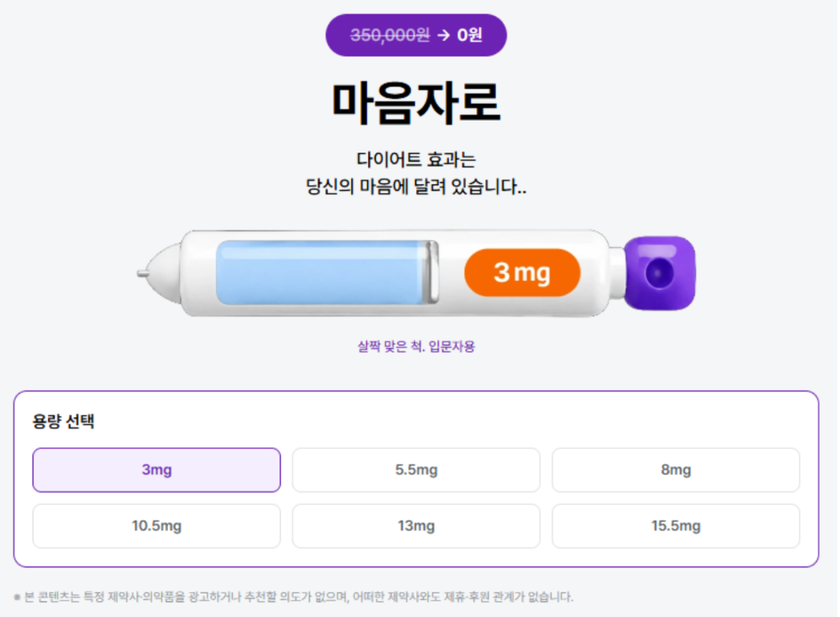Click the 0원 discounted price text

[469, 35]
